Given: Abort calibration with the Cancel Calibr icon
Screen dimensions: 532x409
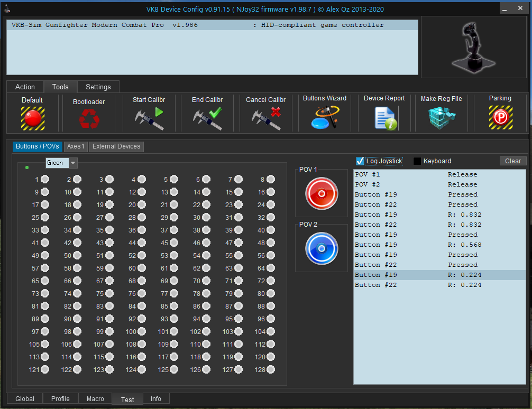Looking at the screenshot, I should coord(267,118).
